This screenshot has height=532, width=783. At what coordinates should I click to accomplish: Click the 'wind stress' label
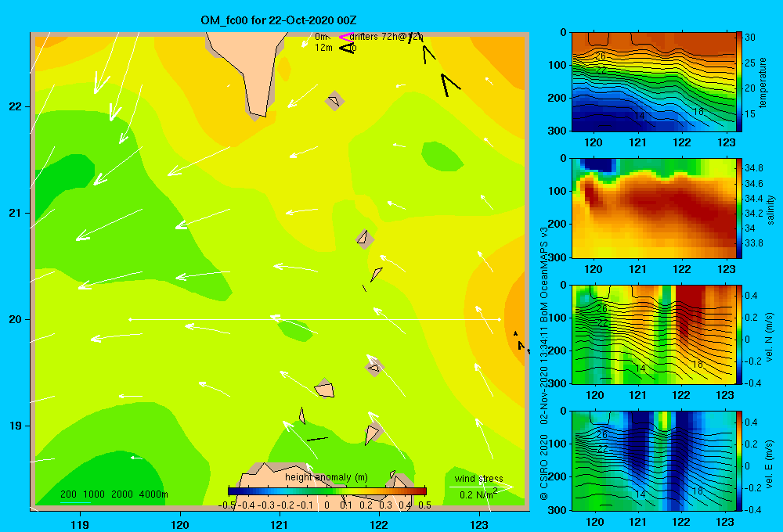(x=479, y=478)
